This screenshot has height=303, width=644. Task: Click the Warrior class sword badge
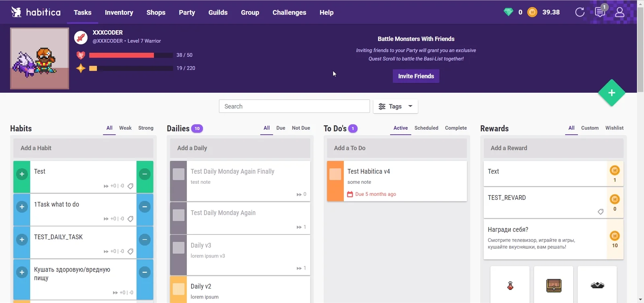pyautogui.click(x=81, y=38)
